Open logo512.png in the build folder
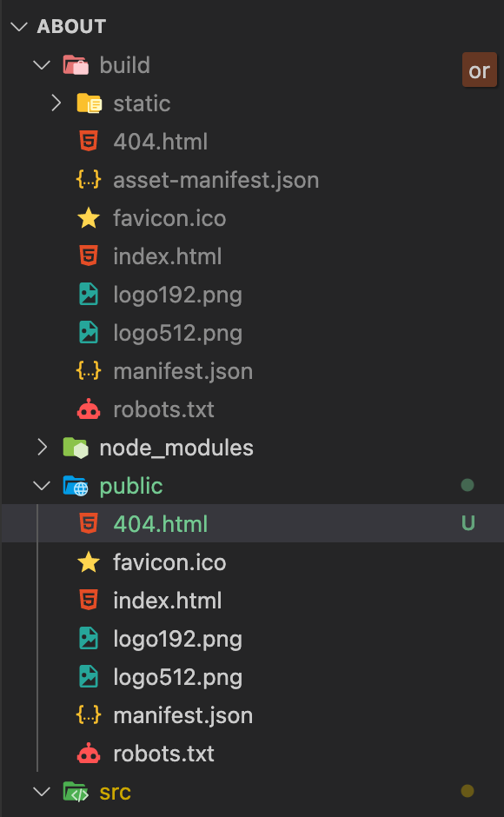 point(178,334)
